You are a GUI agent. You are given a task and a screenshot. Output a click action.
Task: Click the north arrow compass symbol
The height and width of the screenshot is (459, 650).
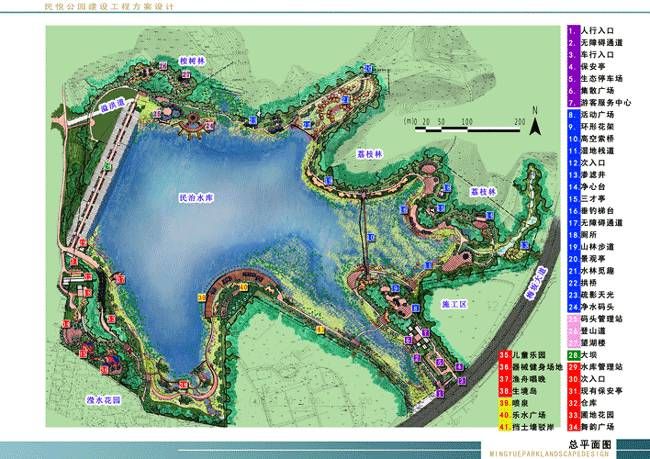coord(535,121)
